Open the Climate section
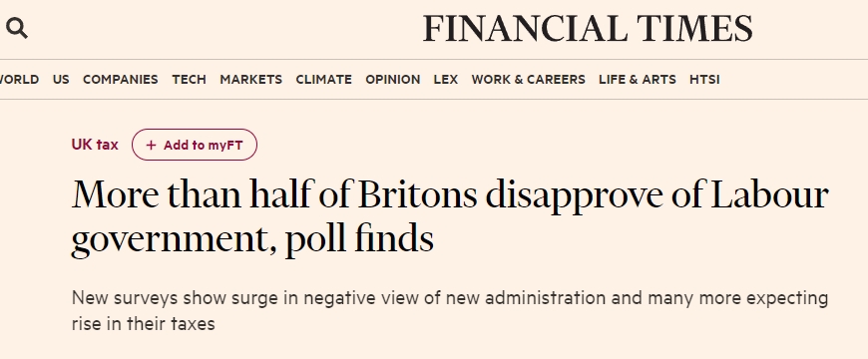This screenshot has width=868, height=359. pyautogui.click(x=323, y=80)
